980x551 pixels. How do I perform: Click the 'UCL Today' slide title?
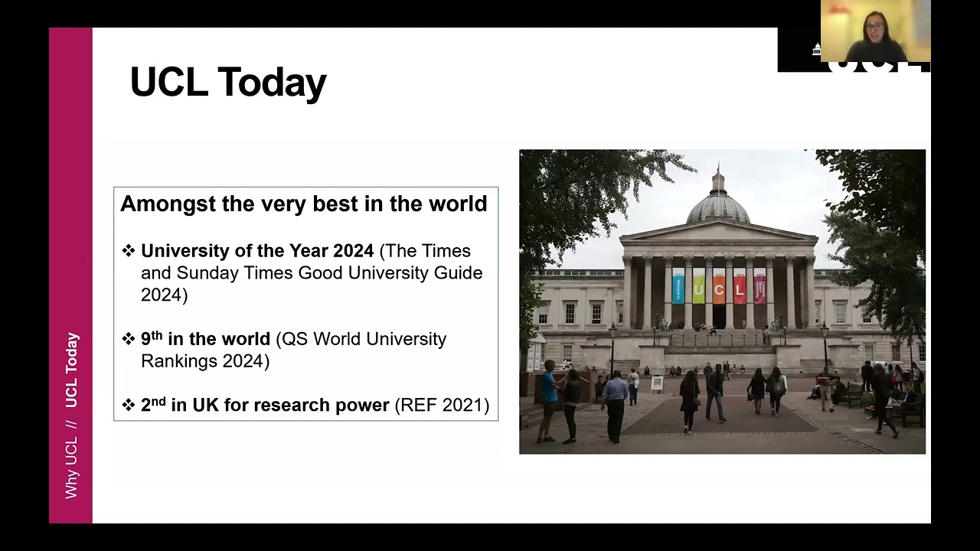(228, 82)
